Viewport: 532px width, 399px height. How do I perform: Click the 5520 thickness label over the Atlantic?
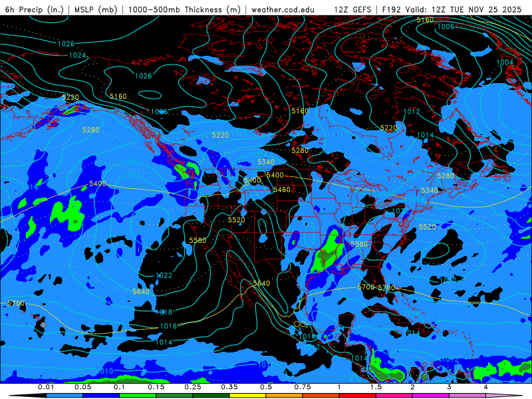[428, 227]
